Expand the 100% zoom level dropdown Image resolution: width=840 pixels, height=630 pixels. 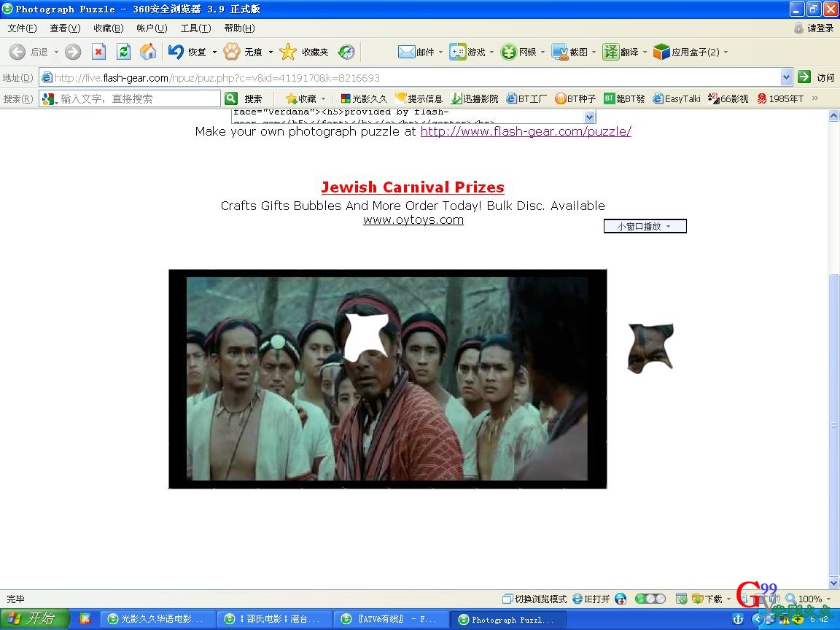coord(828,599)
